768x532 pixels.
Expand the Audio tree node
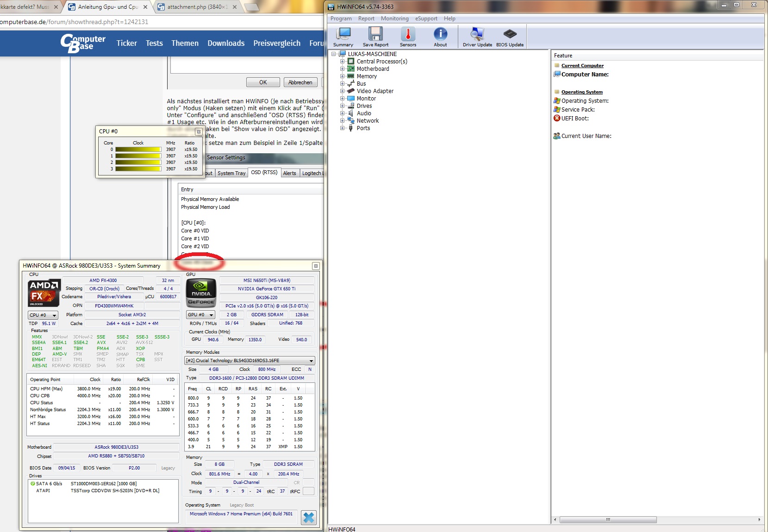(342, 113)
